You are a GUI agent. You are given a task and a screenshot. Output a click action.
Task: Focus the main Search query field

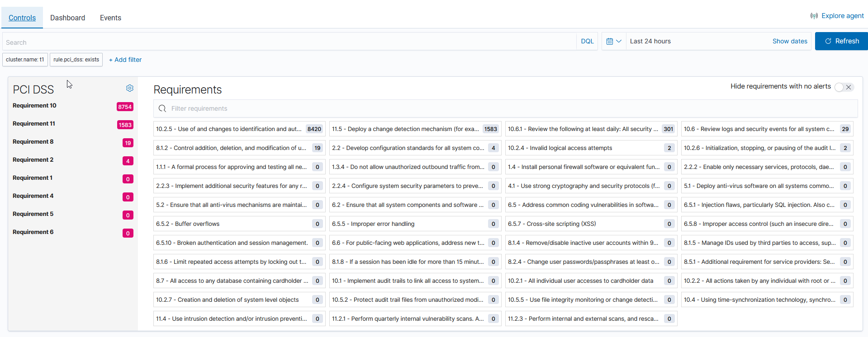(289, 42)
